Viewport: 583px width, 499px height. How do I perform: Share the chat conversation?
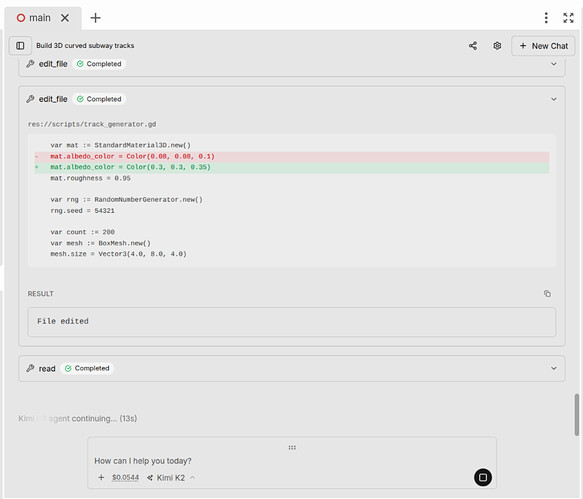(473, 46)
